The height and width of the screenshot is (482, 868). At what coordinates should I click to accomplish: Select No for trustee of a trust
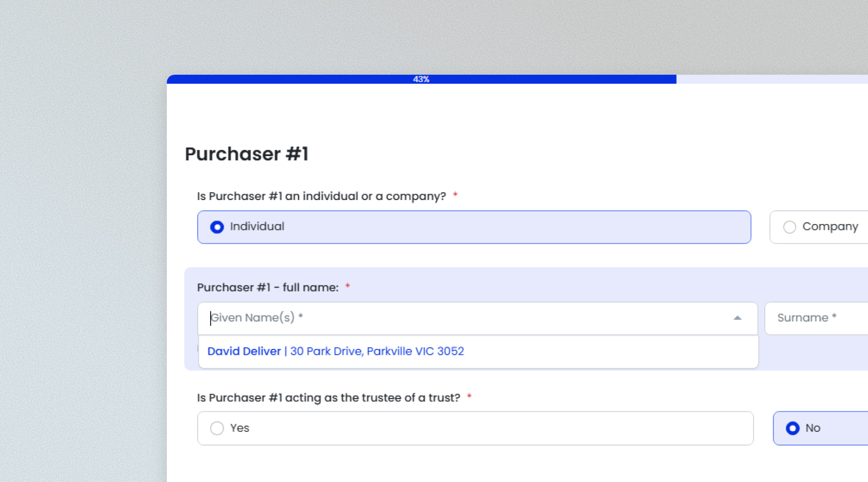coord(792,428)
